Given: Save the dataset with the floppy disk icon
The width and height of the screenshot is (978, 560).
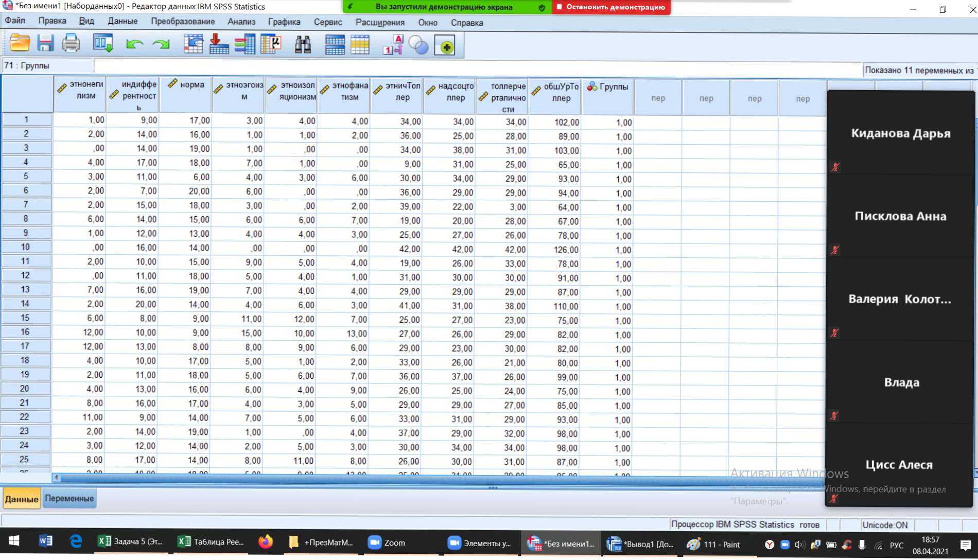Looking at the screenshot, I should [x=45, y=44].
